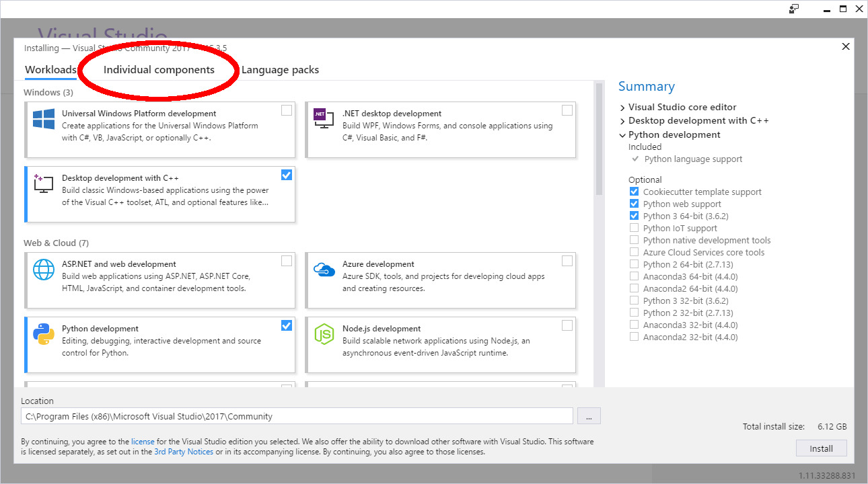Enable Azure Cloud Services core tools option
Screen dimensions: 868x484
(x=634, y=252)
